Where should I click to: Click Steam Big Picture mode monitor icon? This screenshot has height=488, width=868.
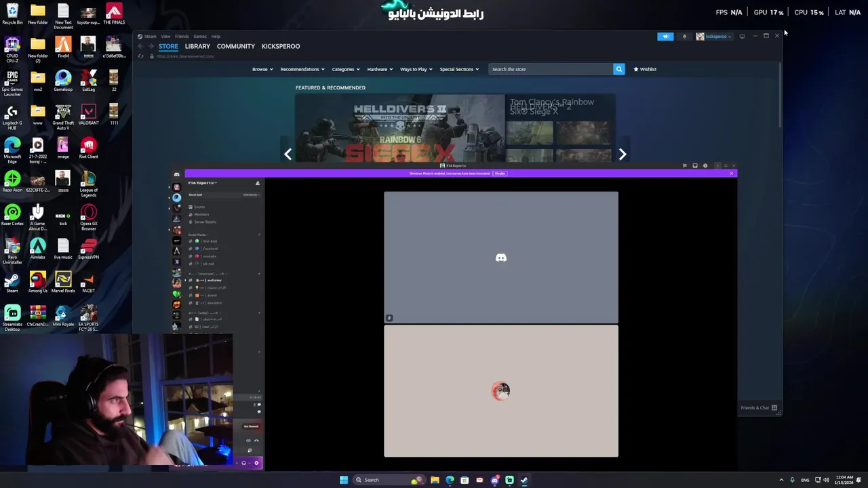pos(742,37)
